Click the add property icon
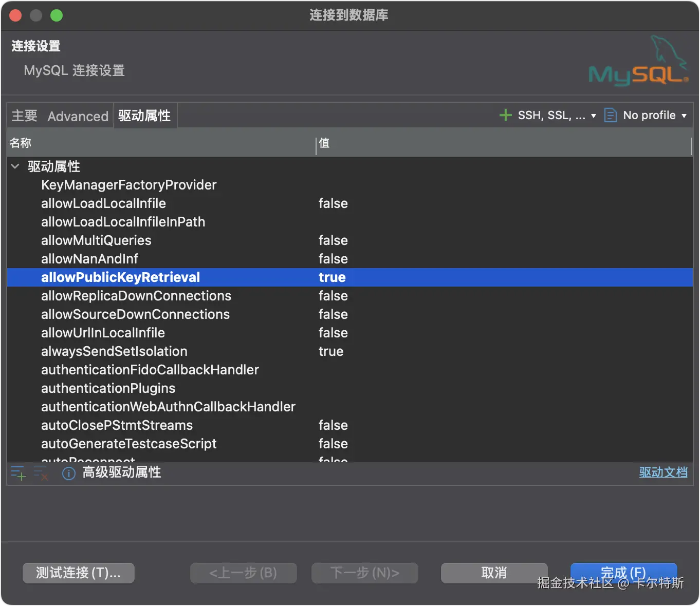The image size is (700, 606). (x=19, y=473)
